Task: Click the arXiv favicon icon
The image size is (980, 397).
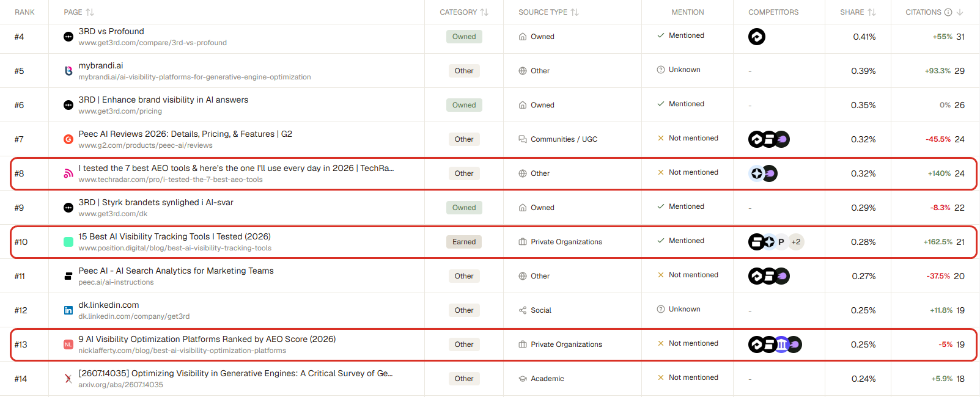Action: point(68,379)
